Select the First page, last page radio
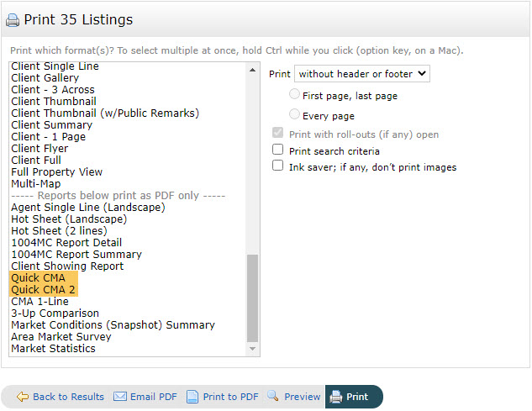Image resolution: width=532 pixels, height=411 pixels. click(294, 95)
